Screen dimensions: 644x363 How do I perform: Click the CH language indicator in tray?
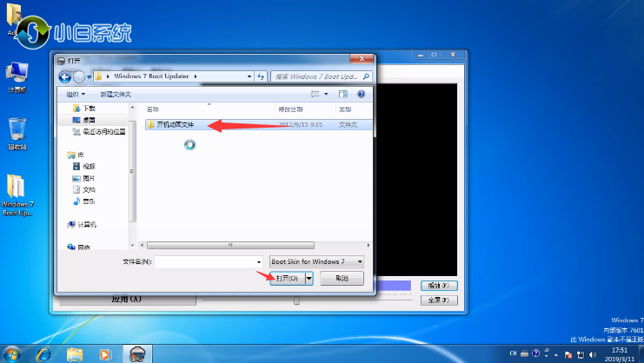point(513,353)
